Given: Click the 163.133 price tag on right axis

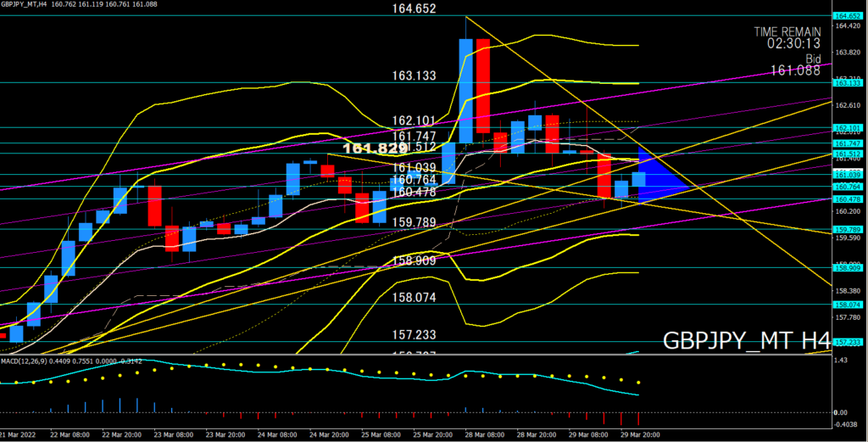Looking at the screenshot, I should (847, 83).
